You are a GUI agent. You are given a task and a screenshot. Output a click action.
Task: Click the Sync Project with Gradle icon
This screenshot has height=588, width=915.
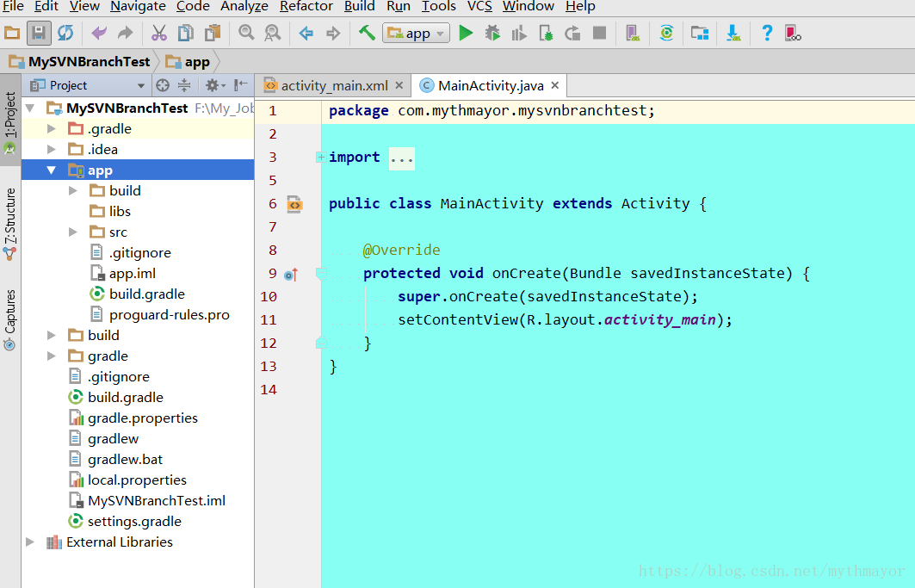[666, 33]
